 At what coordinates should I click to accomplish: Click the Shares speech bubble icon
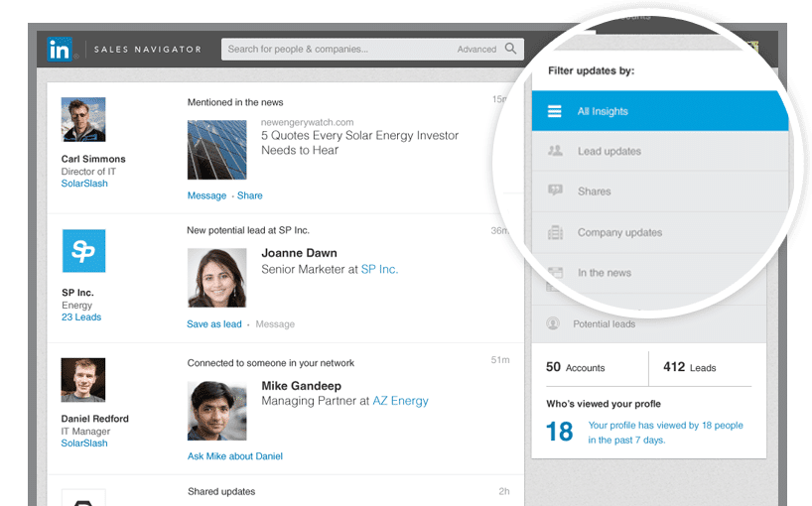click(555, 190)
